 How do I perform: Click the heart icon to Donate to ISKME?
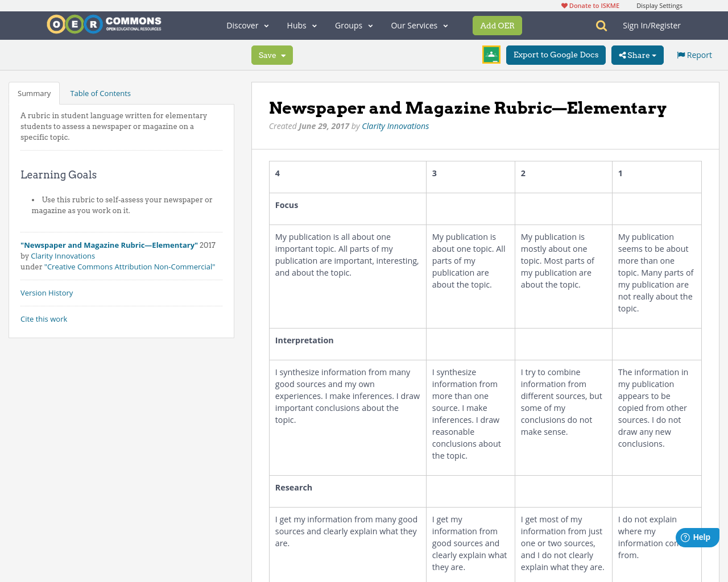point(564,5)
